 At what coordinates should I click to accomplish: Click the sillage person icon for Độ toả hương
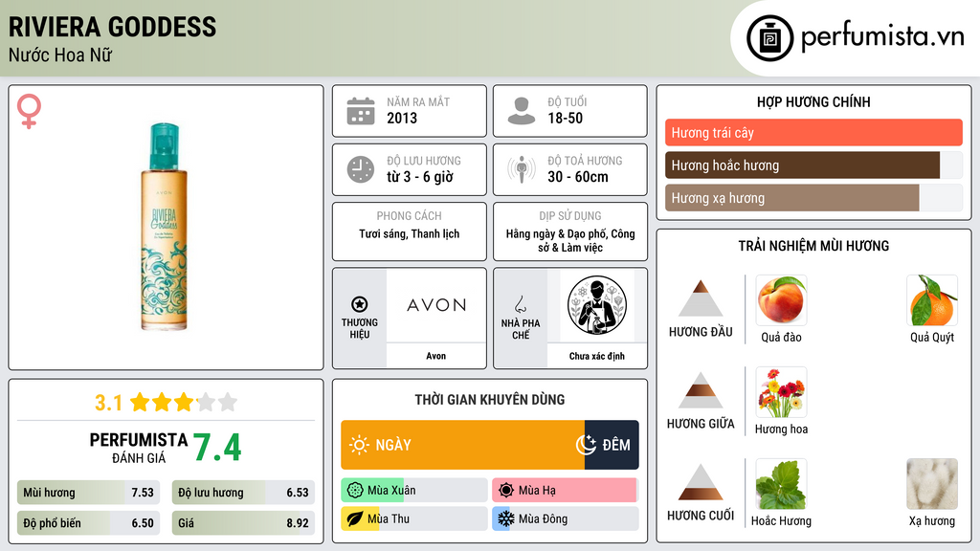click(522, 169)
